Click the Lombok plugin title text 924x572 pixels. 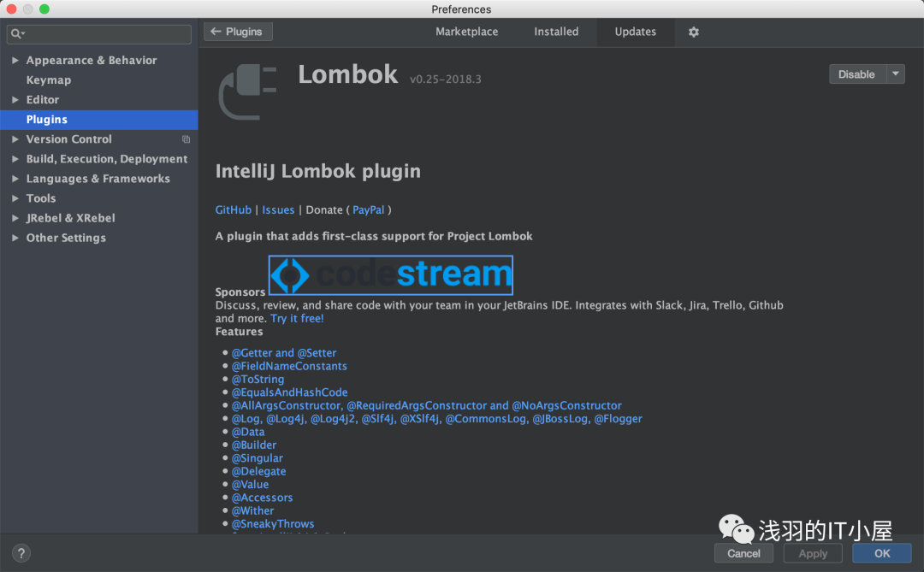(x=347, y=75)
